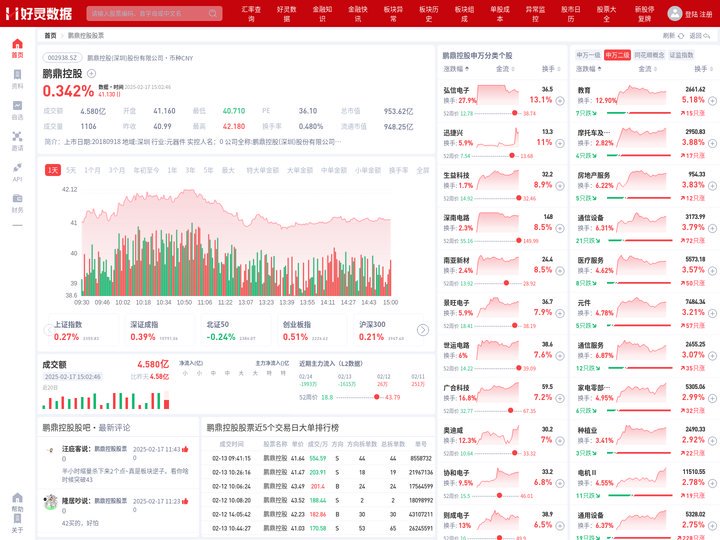This screenshot has height=540, width=720.
Task: Switch to the 证监指数 tab
Action: (x=681, y=55)
